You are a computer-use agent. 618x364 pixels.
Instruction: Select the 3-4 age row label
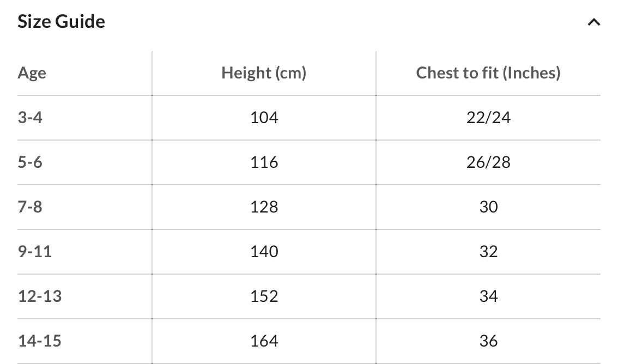[30, 117]
